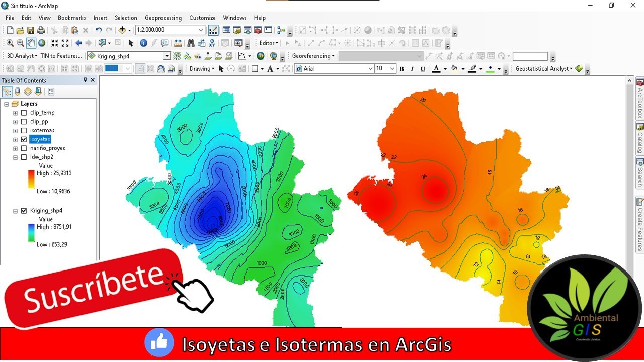Image resolution: width=644 pixels, height=362 pixels.
Task: Select the Zoom In tool
Action: (x=10, y=43)
